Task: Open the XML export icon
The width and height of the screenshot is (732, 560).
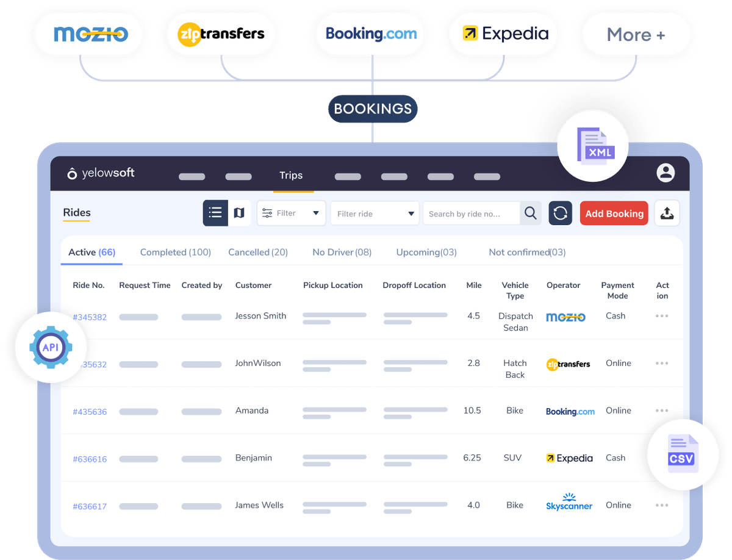Action: (592, 145)
